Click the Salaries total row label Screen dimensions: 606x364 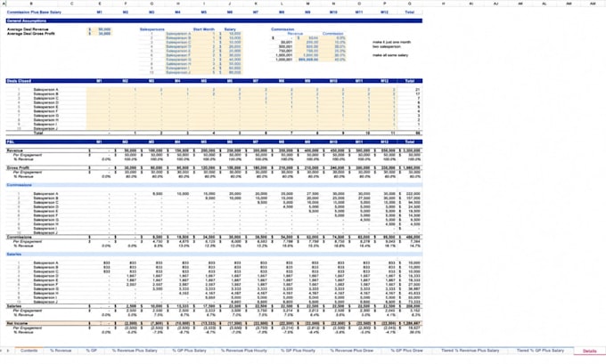(x=14, y=306)
